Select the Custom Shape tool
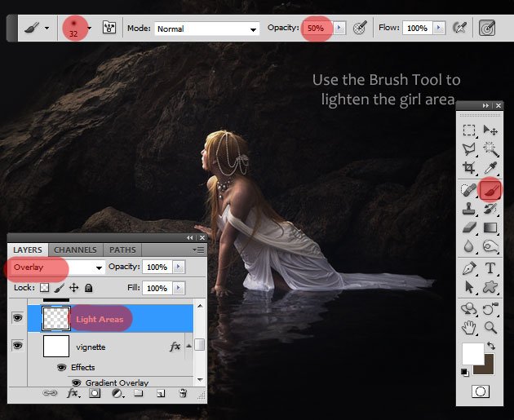 [x=490, y=287]
